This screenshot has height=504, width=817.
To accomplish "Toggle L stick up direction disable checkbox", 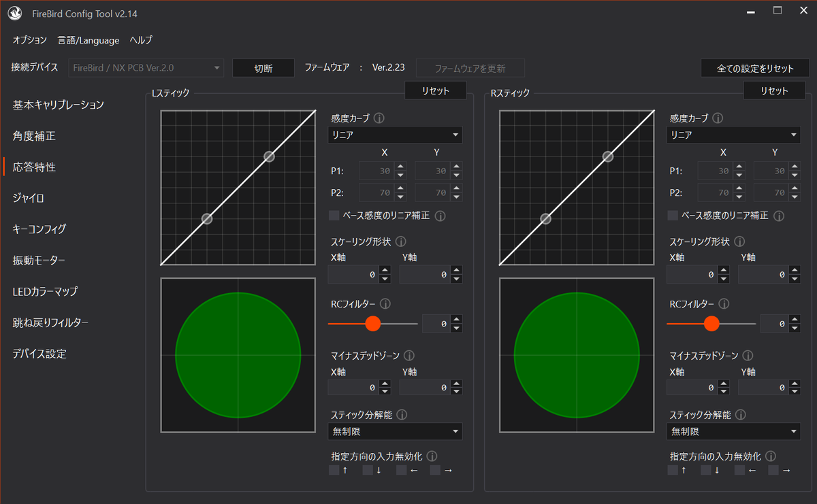I will point(334,470).
